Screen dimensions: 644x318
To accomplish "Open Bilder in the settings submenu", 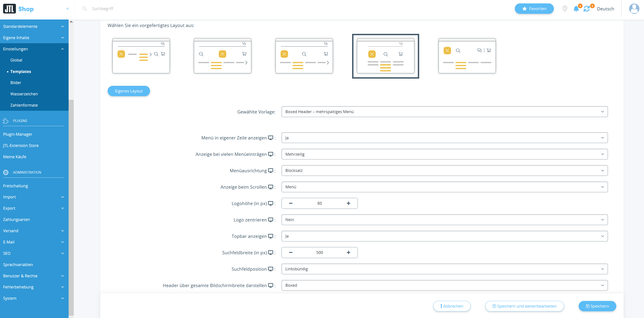I will click(16, 83).
